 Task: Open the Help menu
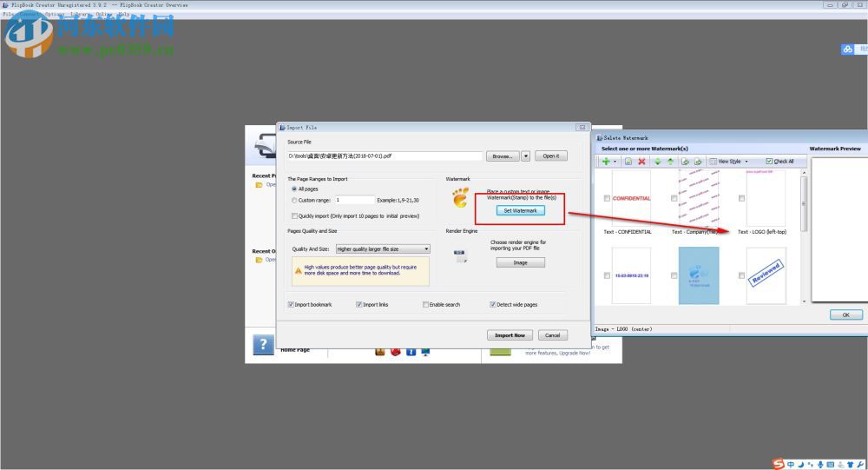pyautogui.click(x=123, y=14)
